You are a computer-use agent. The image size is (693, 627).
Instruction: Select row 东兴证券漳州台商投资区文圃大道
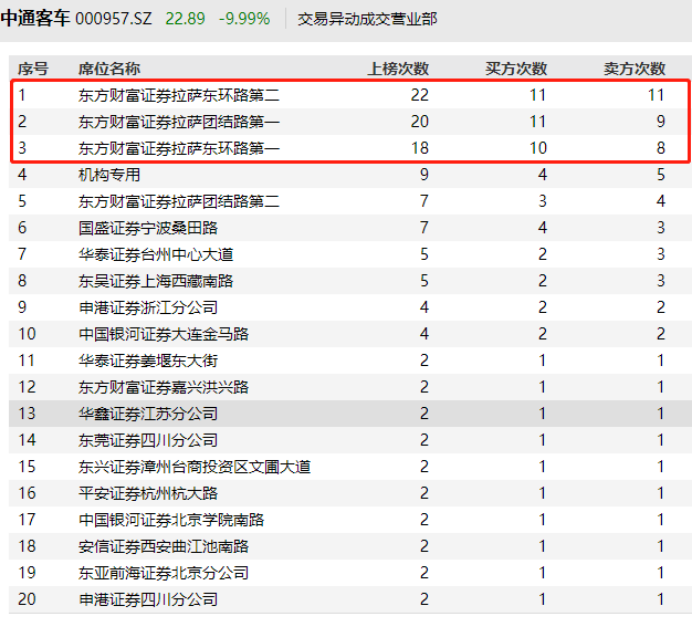(350, 467)
